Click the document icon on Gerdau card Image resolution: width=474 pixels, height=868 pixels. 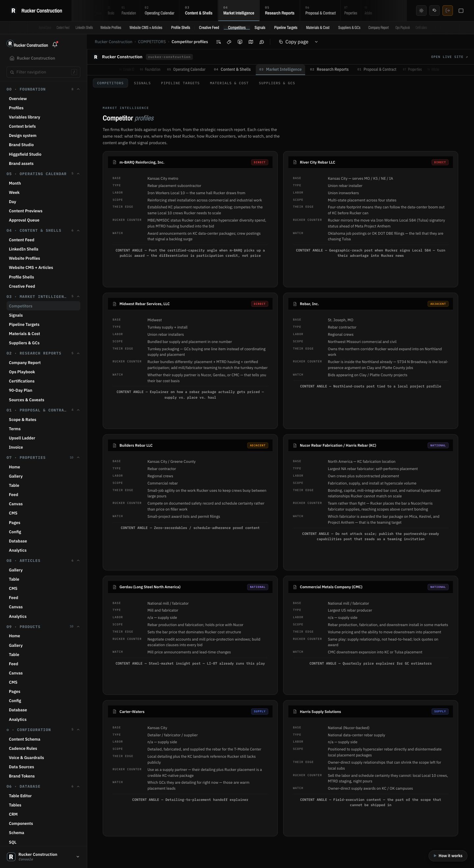pyautogui.click(x=115, y=587)
